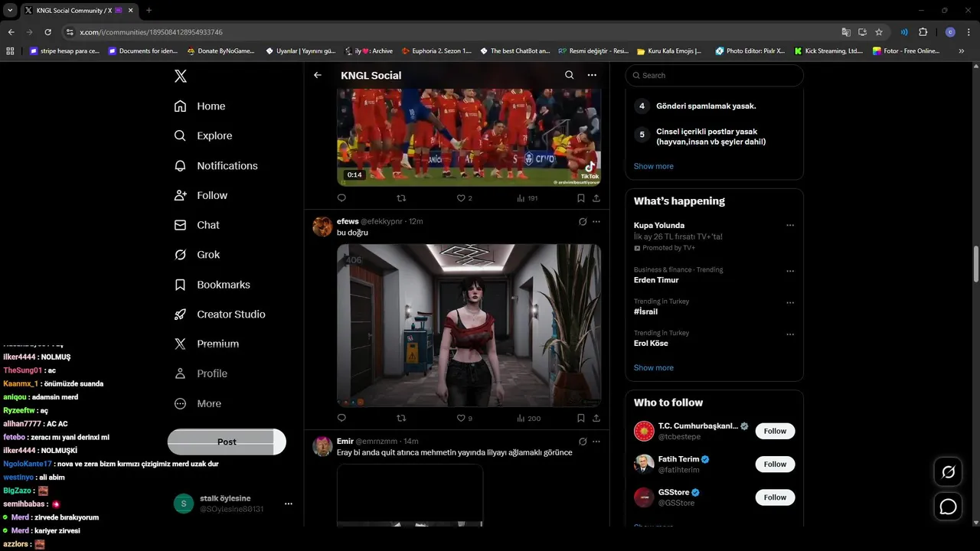Open Chrome profile avatar
This screenshot has height=551, width=980.
pyautogui.click(x=950, y=32)
